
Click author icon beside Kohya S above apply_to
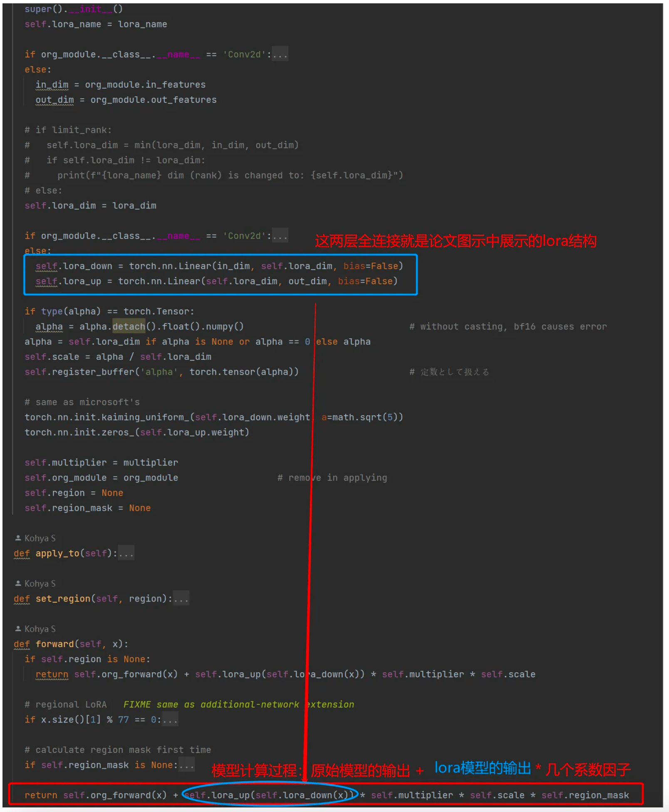click(18, 538)
